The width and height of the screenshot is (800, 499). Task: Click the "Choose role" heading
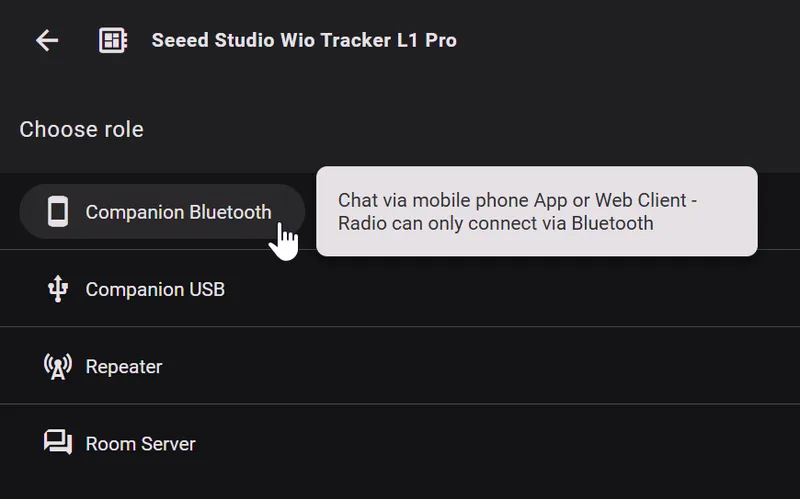81,129
